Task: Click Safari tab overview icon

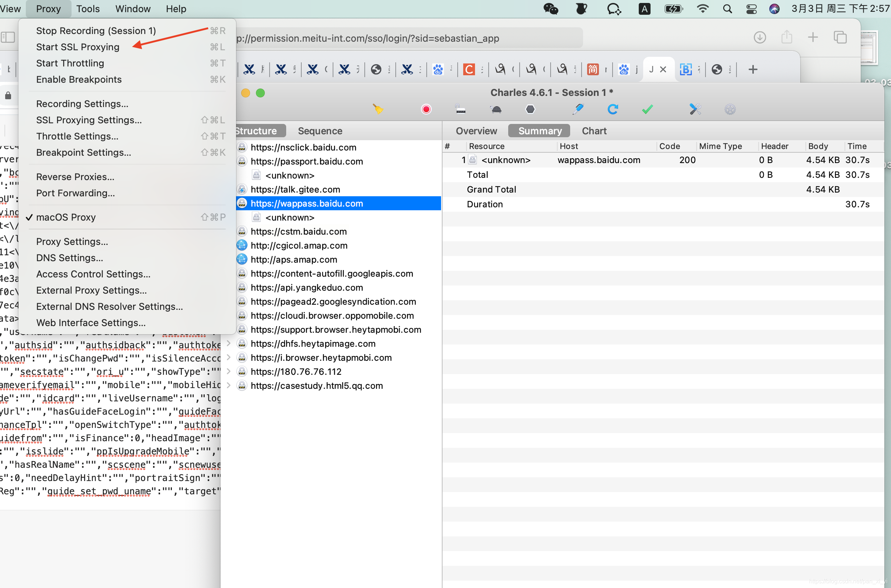Action: pos(840,38)
